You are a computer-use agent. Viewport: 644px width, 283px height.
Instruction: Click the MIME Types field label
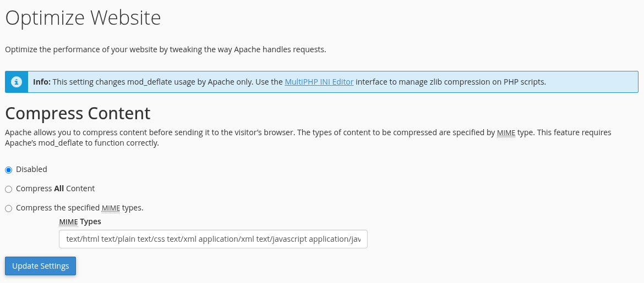pyautogui.click(x=80, y=221)
